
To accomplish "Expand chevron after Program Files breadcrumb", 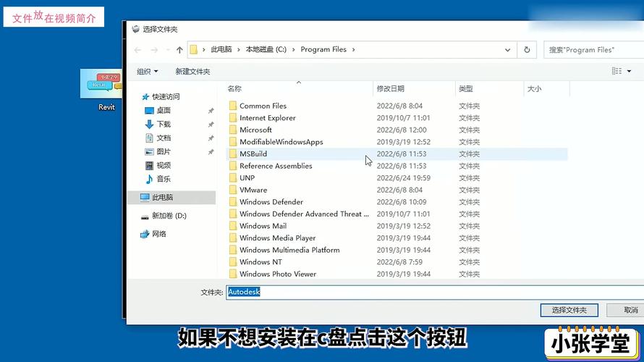I will coord(353,50).
